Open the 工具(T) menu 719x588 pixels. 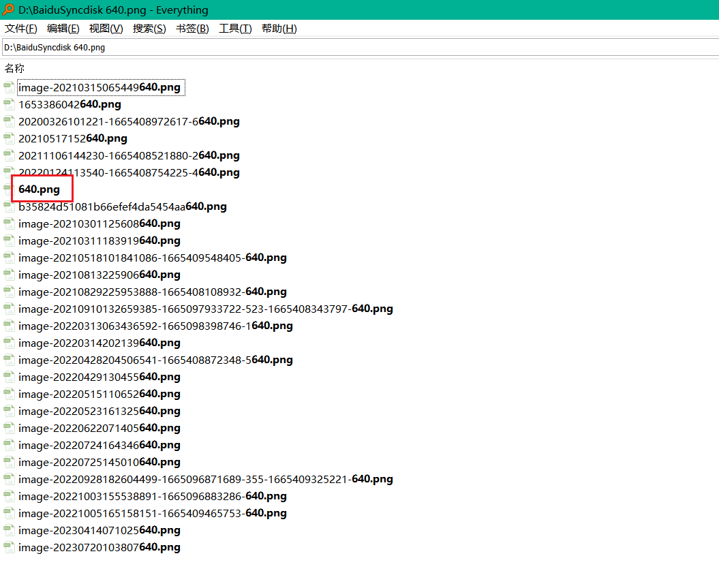click(235, 29)
